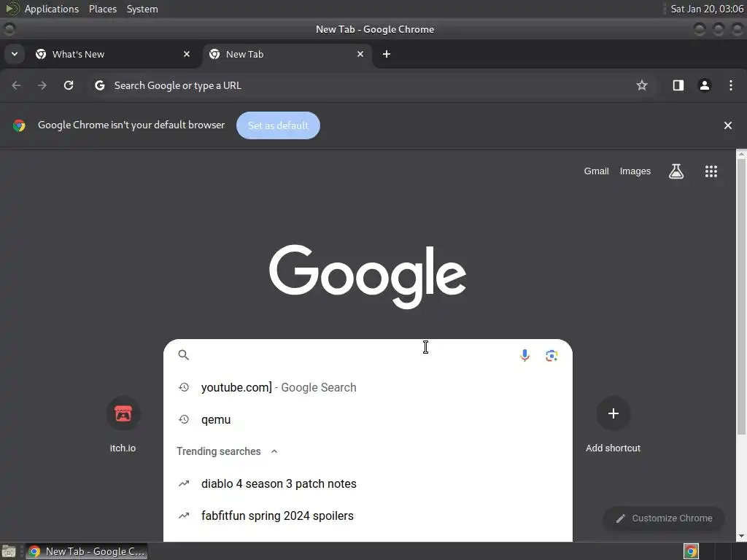Search by image with Lens icon
This screenshot has height=560, width=747.
coord(551,355)
